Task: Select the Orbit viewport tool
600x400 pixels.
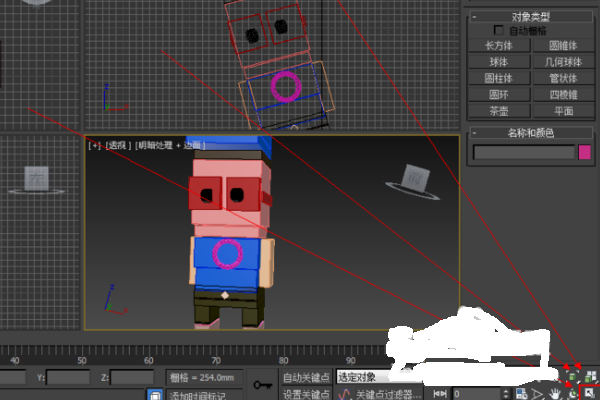Action: pos(573,394)
